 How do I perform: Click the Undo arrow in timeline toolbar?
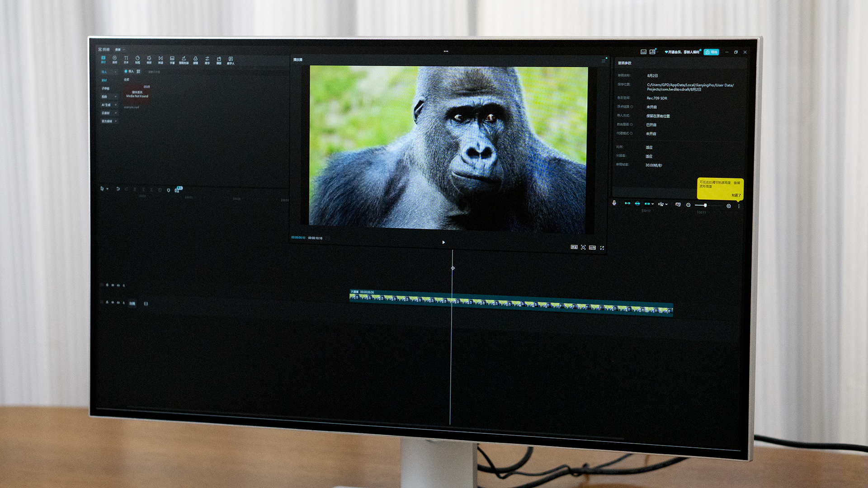tap(118, 189)
